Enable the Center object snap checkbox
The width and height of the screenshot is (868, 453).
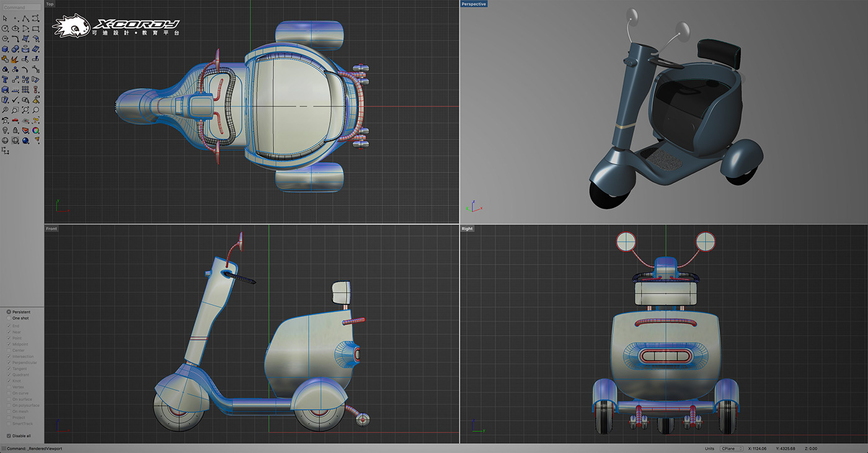9,351
